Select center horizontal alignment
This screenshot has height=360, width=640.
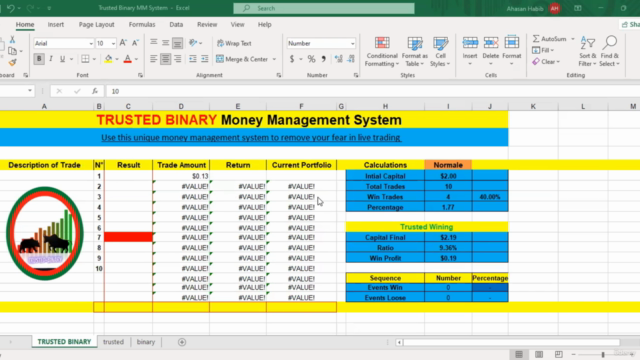165,59
